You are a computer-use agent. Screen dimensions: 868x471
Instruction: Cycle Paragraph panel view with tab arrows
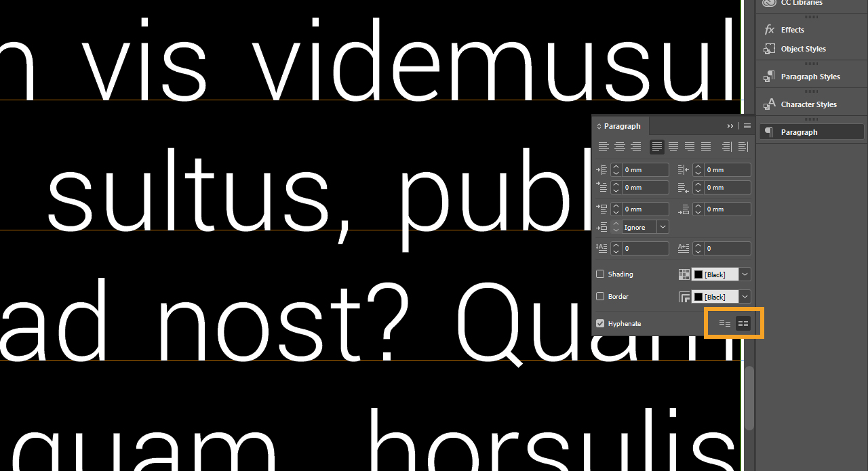[x=599, y=127]
